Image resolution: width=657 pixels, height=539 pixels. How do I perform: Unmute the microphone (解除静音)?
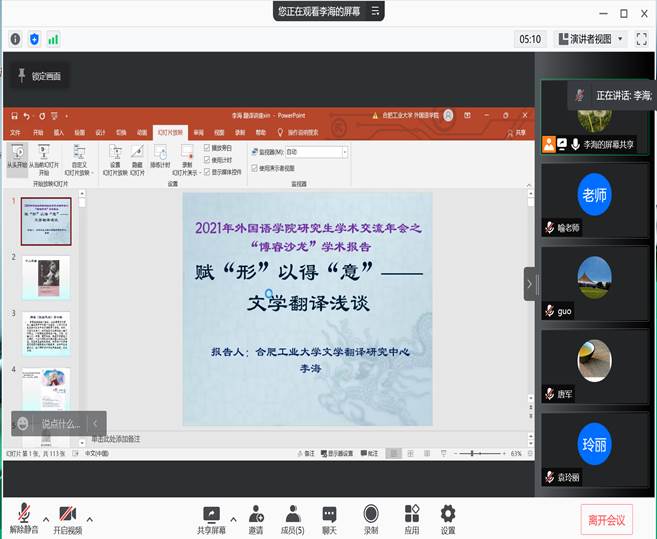(24, 515)
